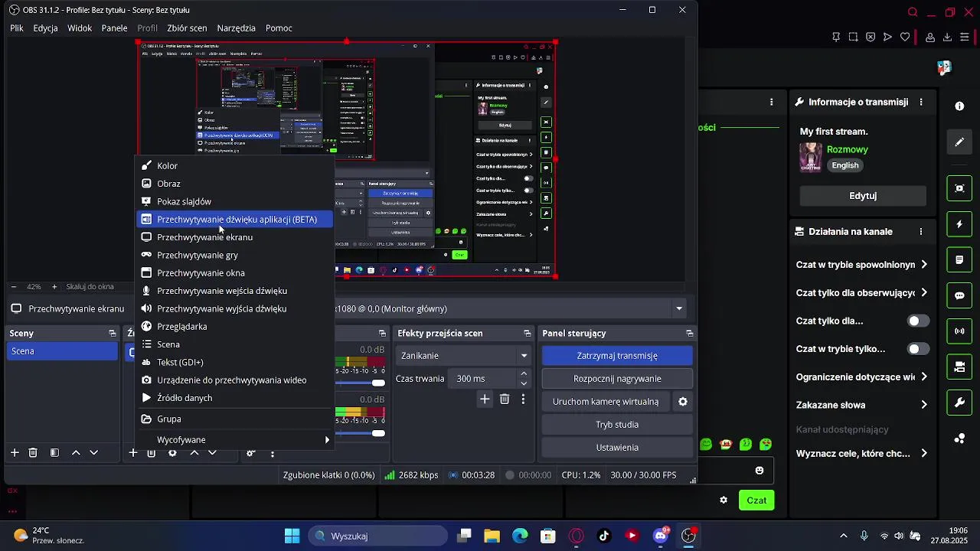This screenshot has width=980, height=551.
Task: Remove scene transition with trash icon
Action: (x=505, y=399)
